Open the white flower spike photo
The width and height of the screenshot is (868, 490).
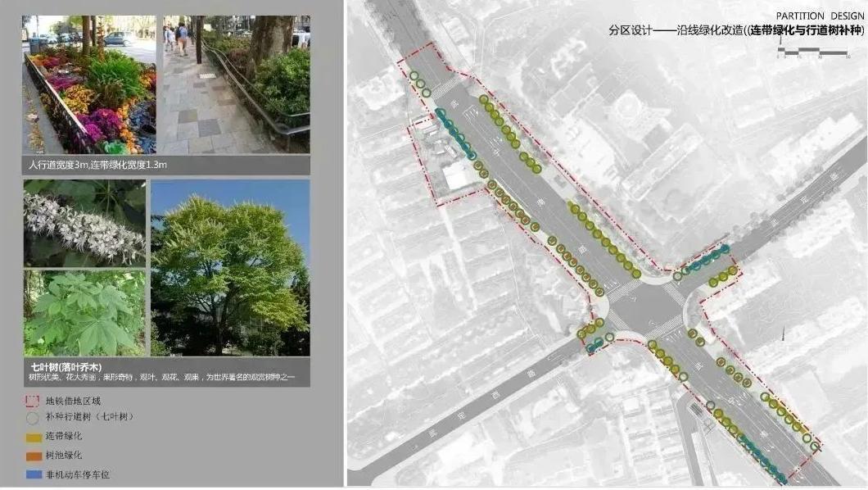click(84, 223)
